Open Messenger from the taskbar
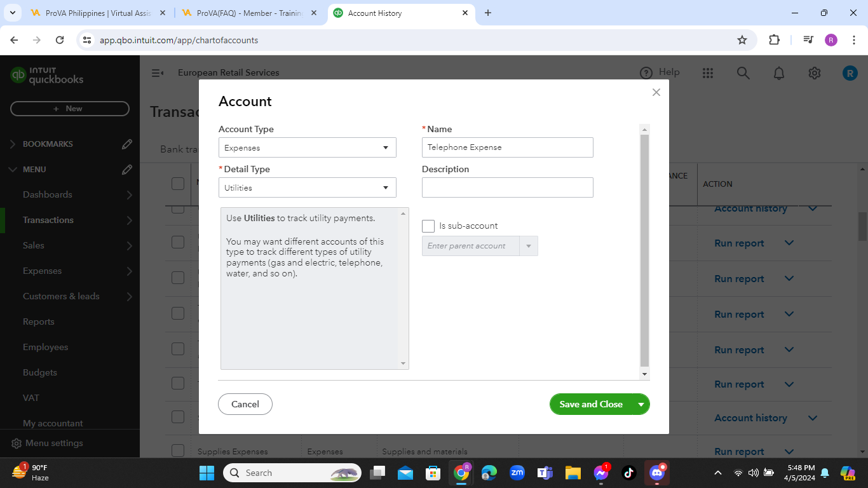 (601, 473)
